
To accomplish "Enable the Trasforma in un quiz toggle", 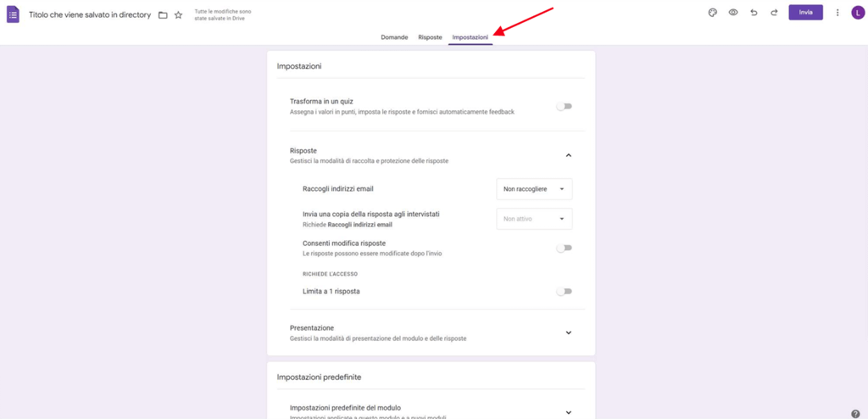I will click(564, 107).
